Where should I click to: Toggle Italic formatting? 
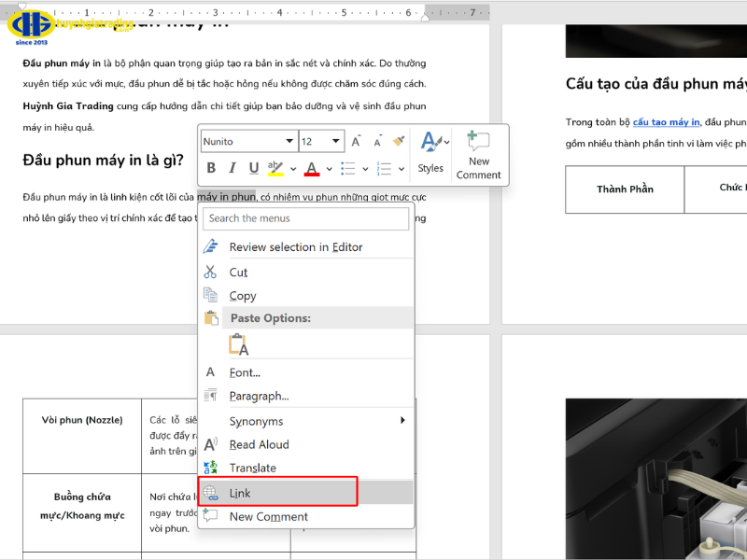point(232,167)
